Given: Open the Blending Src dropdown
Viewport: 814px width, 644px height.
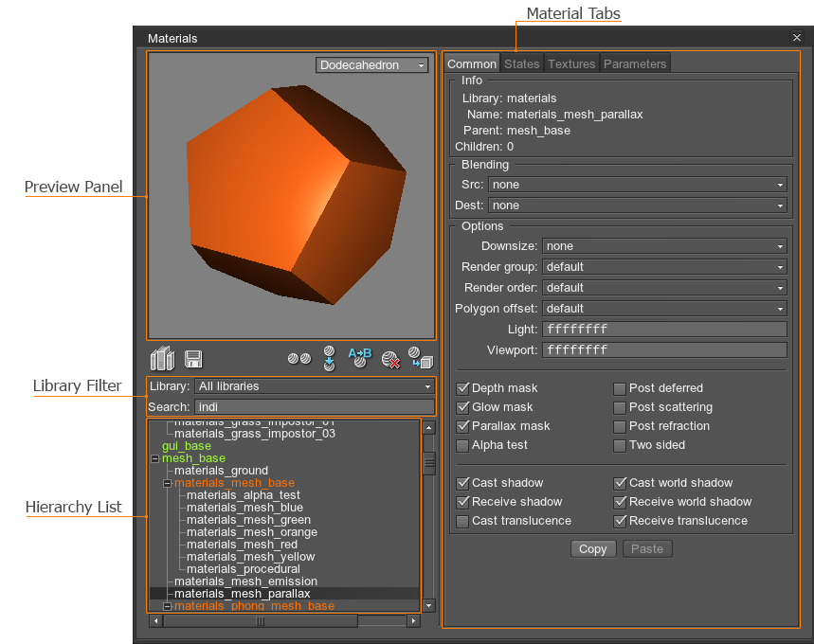Looking at the screenshot, I should (x=638, y=185).
